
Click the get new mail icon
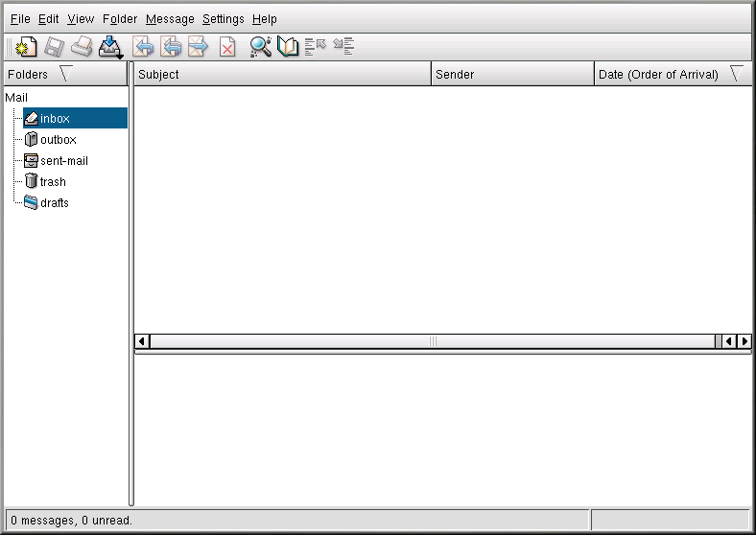(110, 46)
